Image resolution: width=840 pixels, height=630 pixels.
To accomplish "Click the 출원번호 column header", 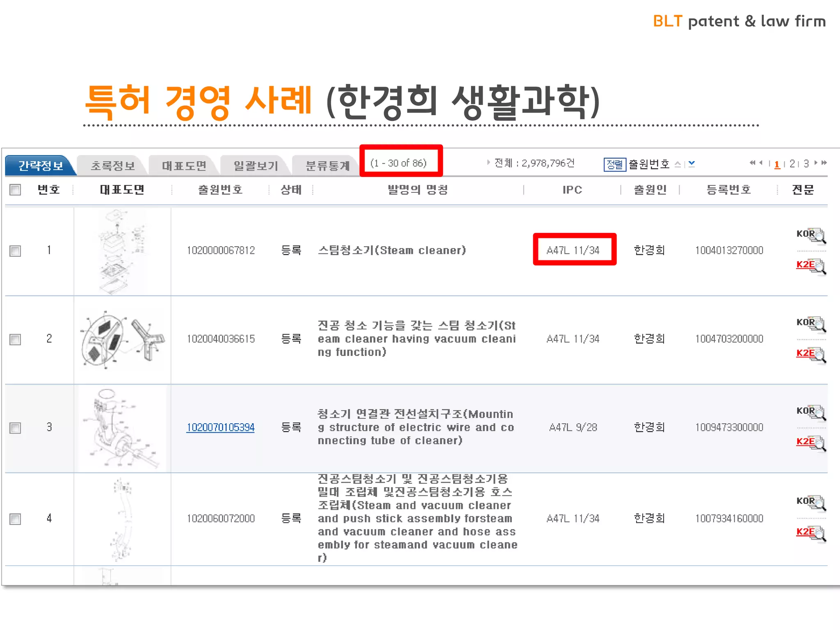I will (220, 189).
